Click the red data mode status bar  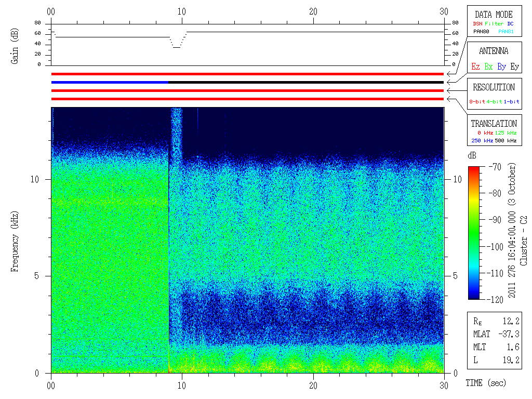[247, 74]
